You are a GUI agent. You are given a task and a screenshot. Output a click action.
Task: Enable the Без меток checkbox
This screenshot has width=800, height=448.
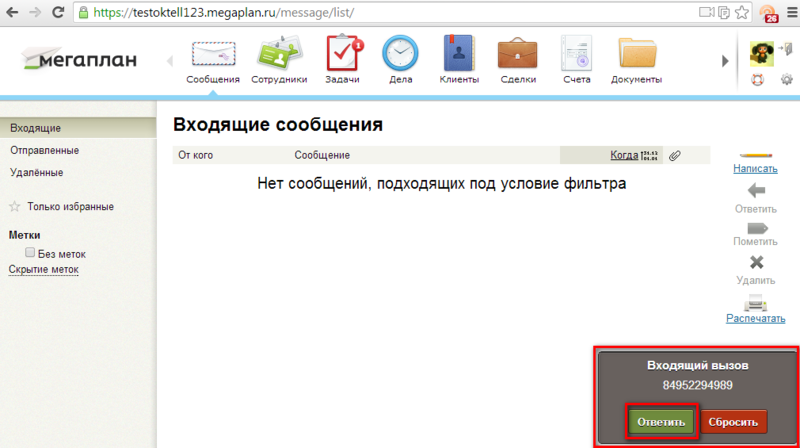point(31,254)
